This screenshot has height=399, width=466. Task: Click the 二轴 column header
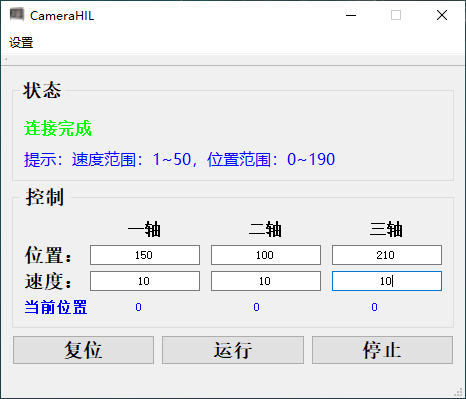265,229
